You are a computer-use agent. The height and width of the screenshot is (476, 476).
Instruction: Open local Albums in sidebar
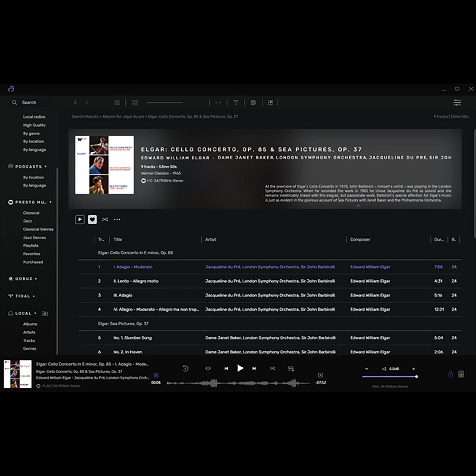(x=30, y=324)
